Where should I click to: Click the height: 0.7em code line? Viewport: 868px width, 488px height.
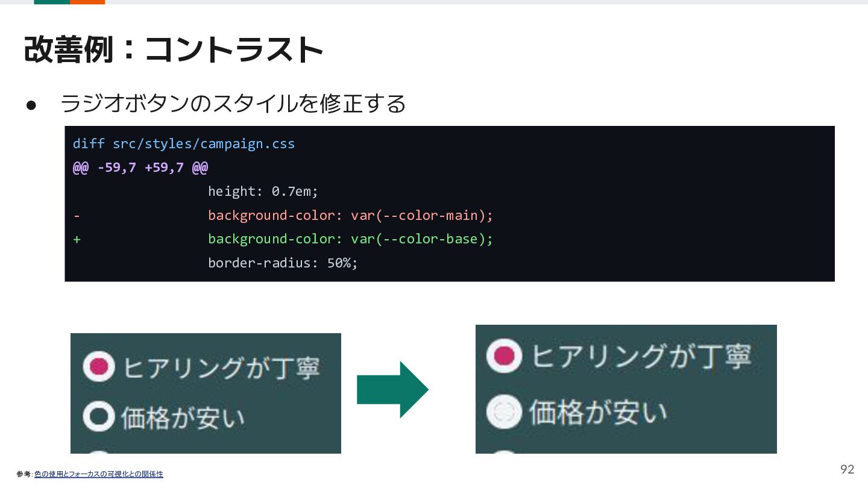[263, 192]
